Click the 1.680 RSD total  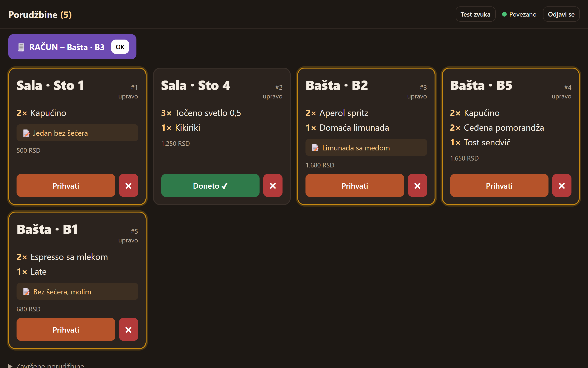[x=320, y=165]
